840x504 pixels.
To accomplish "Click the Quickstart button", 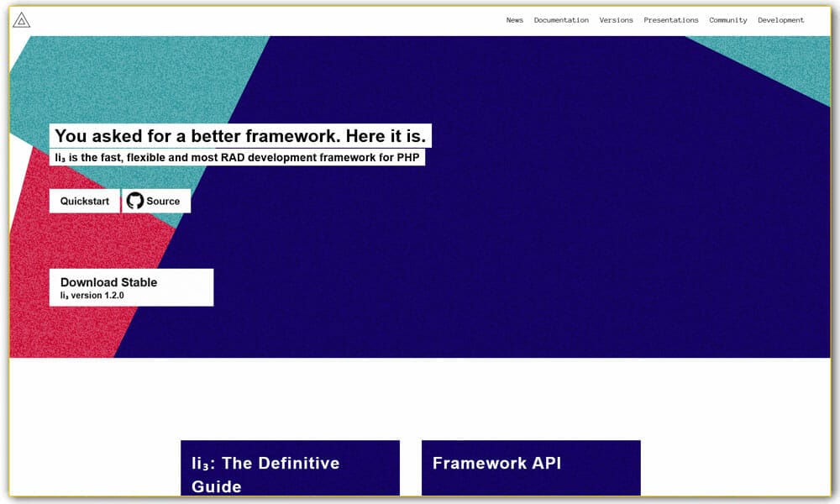I will click(x=85, y=201).
